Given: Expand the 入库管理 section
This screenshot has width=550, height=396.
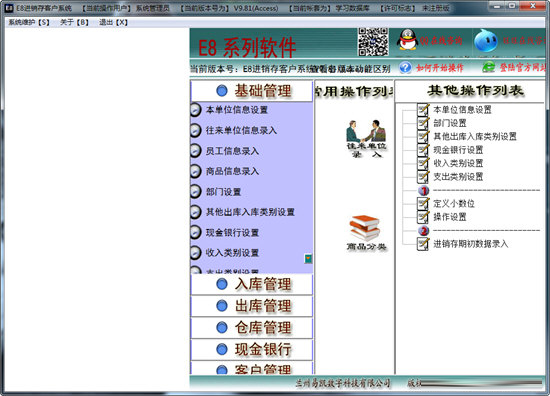Looking at the screenshot, I should point(251,284).
